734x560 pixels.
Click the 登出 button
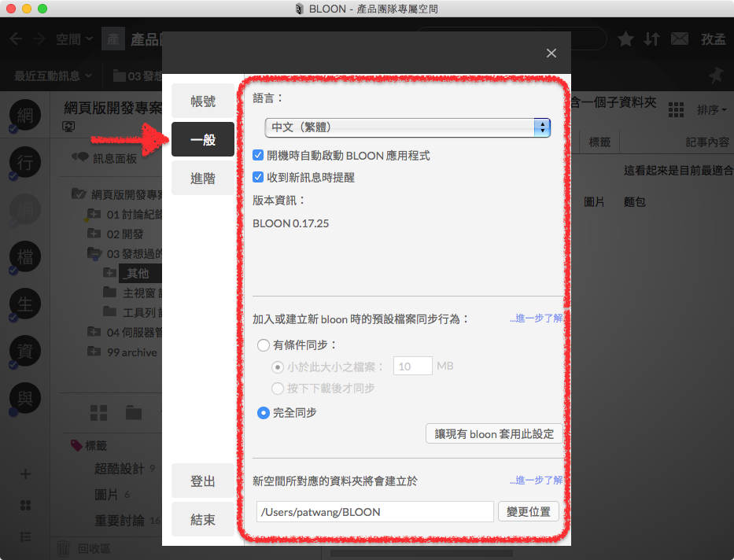coord(203,481)
